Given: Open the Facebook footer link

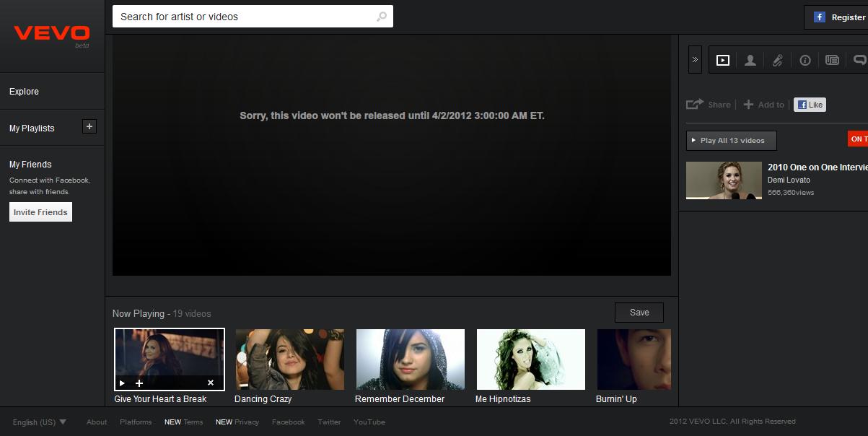Looking at the screenshot, I should [289, 422].
